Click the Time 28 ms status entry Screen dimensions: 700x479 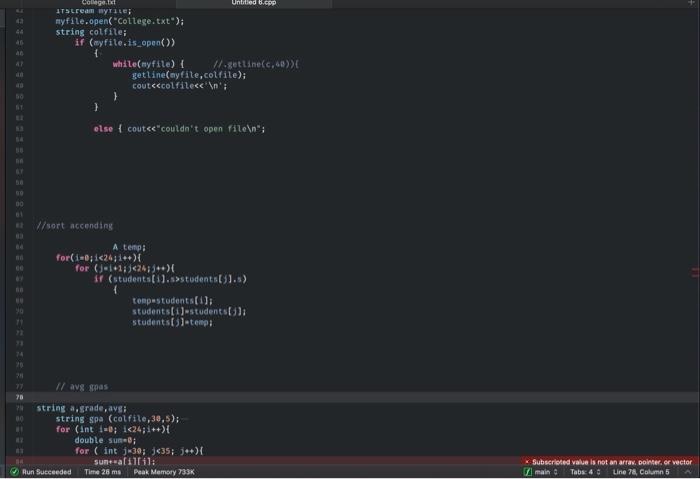tap(102, 472)
